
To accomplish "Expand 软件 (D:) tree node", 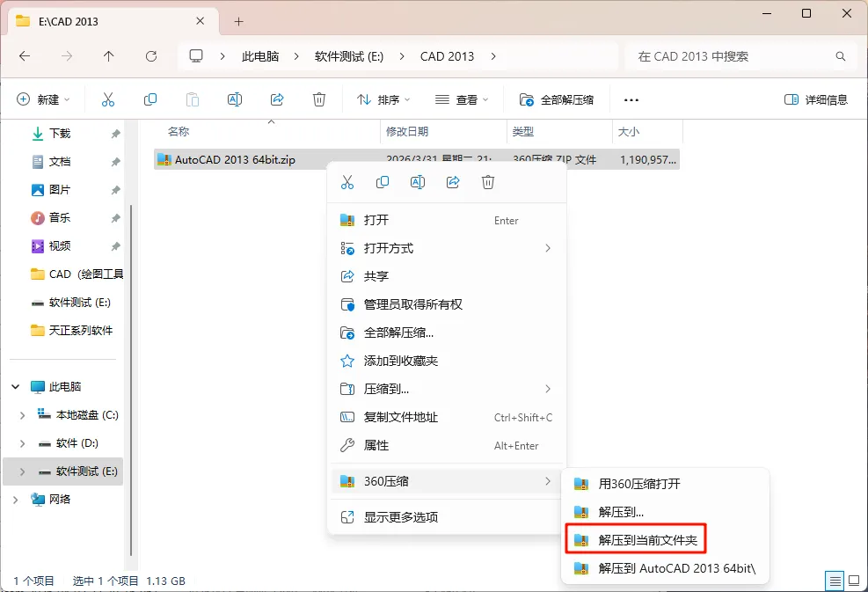I will point(22,443).
